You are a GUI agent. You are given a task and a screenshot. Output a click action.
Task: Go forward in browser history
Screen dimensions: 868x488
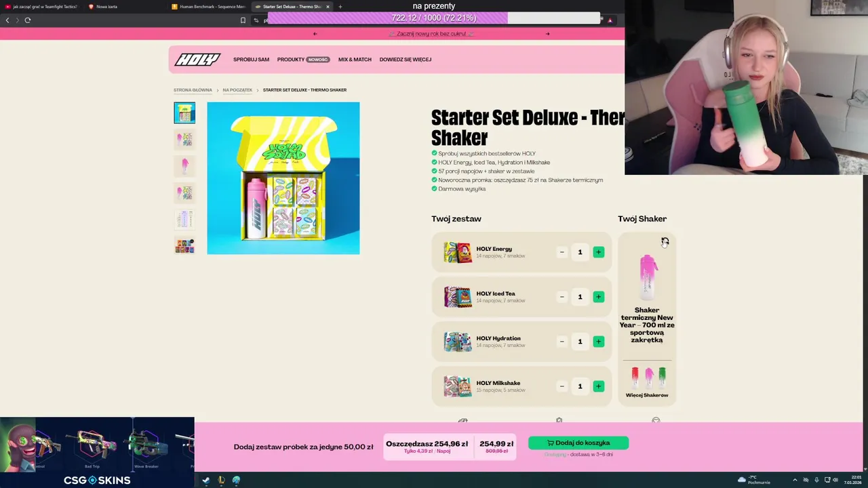[18, 20]
